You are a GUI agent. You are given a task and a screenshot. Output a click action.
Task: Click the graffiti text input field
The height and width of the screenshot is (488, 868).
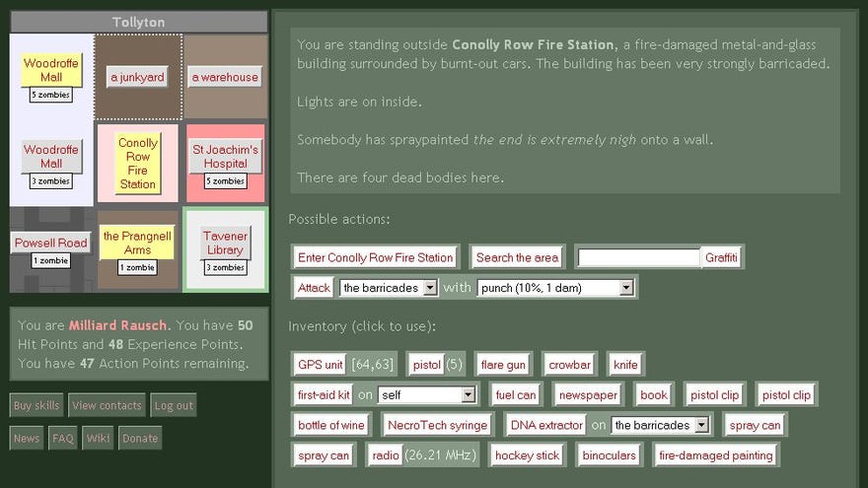[x=638, y=258]
